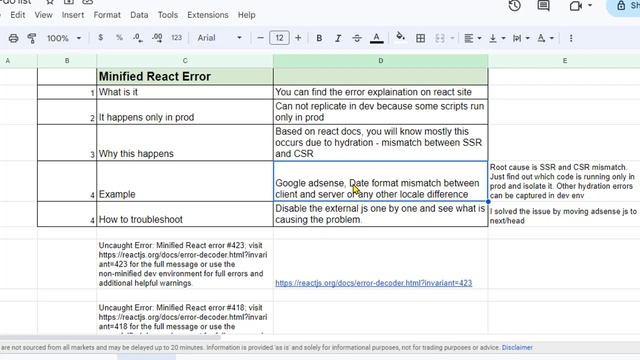Click the merge cells icon

(x=440, y=38)
